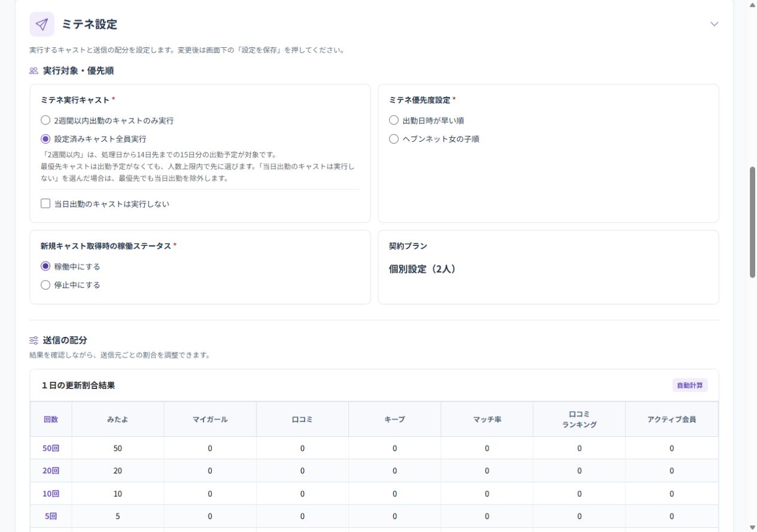Select ヘブンネット女の子順 radio

(x=394, y=139)
